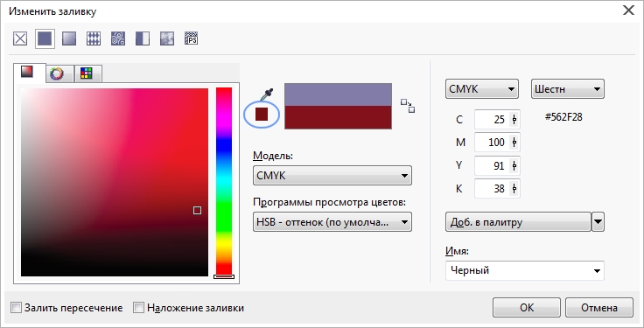Select the Bitmap pattern fill icon
Screen dimensions: 644x328
(118, 39)
